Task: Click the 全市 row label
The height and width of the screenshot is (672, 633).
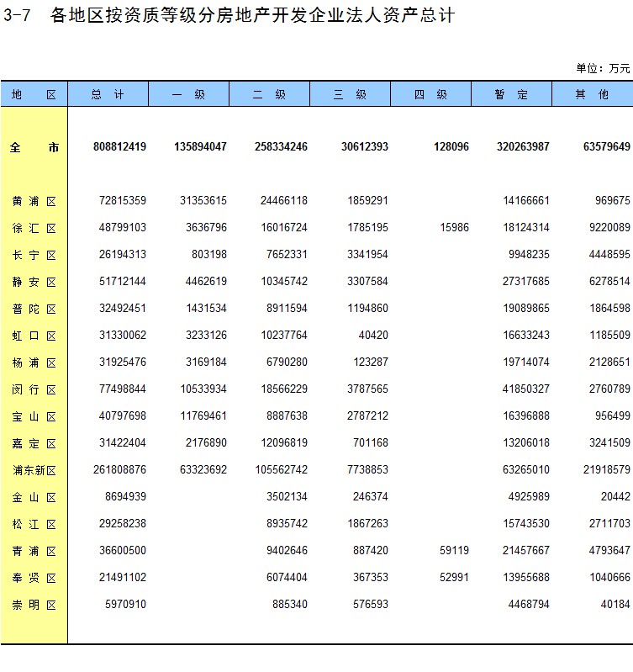Action: pos(34,147)
